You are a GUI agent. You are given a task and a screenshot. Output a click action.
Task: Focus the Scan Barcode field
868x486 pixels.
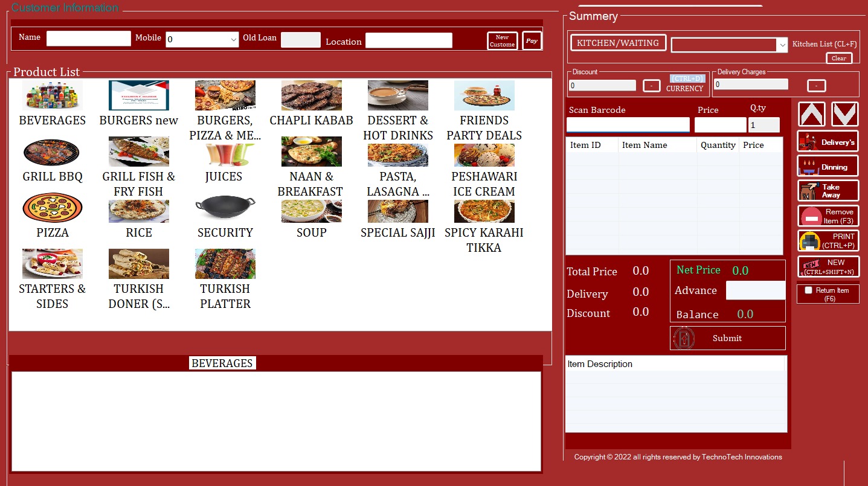[628, 125]
